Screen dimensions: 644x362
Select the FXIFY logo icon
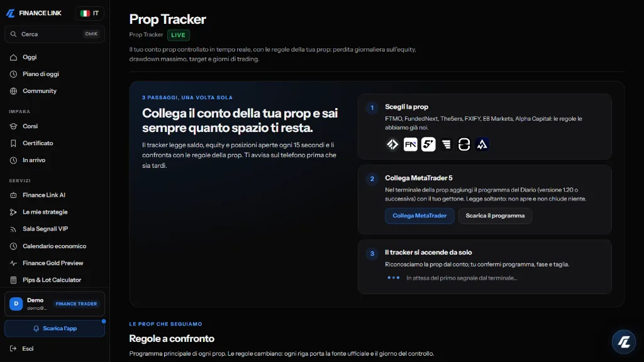[446, 145]
